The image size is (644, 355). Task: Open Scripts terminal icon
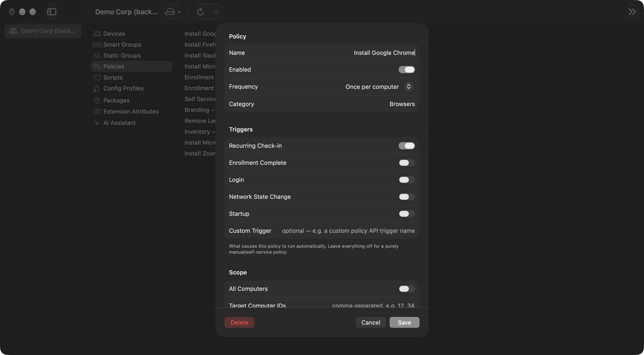[x=97, y=78]
